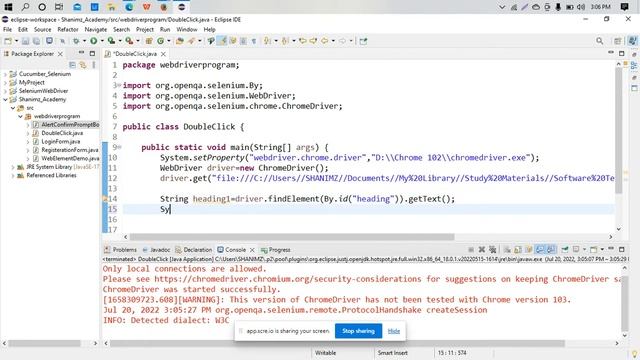Click the editor horizontal scrollbar
Viewport: 640px width, 360px height.
[292, 237]
